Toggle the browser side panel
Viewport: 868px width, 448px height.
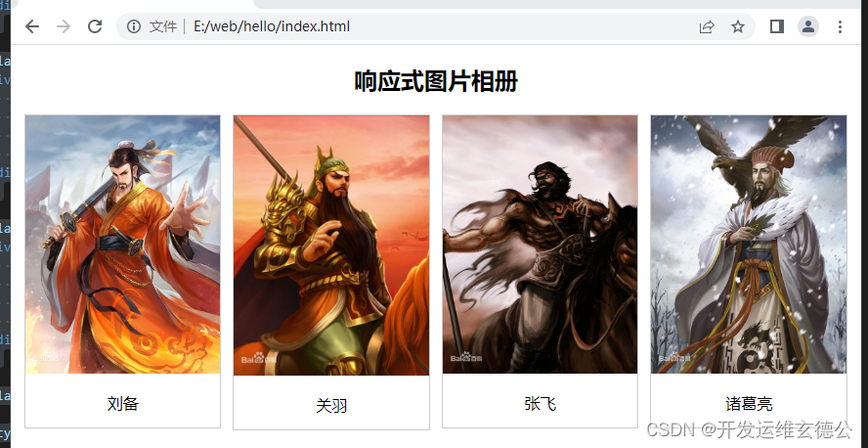pyautogui.click(x=777, y=26)
